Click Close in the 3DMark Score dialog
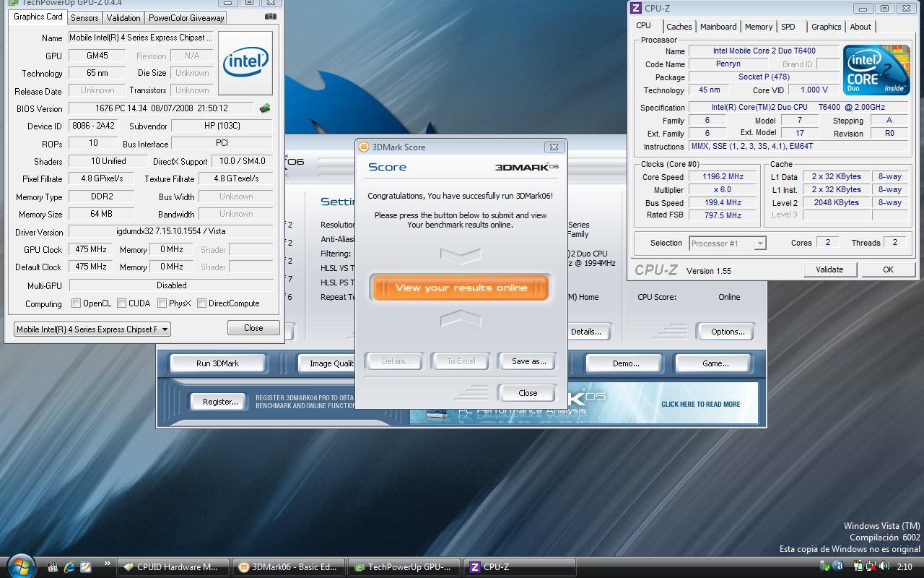The height and width of the screenshot is (578, 924). [528, 393]
